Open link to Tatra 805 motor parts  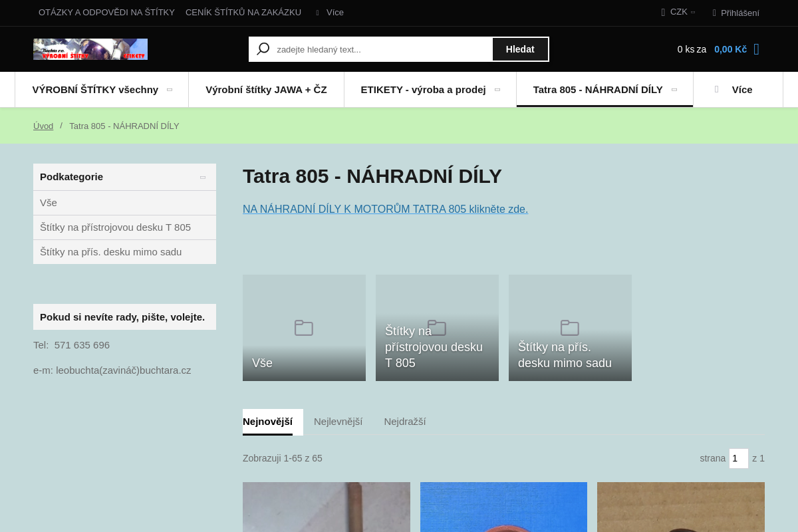[385, 209]
